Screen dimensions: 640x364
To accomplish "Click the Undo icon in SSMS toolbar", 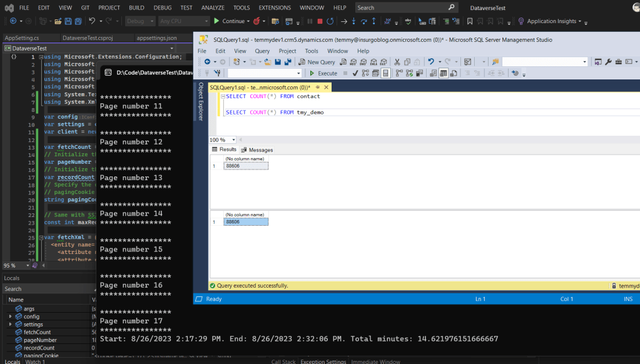I will [x=430, y=62].
